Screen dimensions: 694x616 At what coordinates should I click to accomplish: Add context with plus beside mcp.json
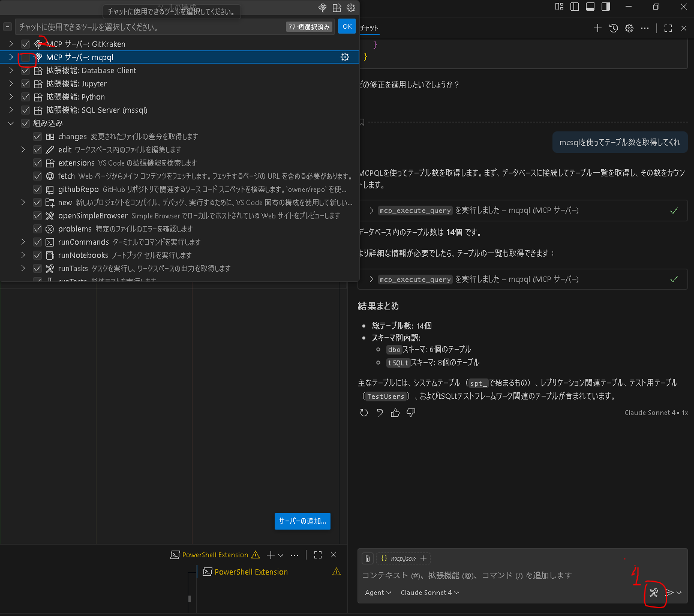tap(423, 558)
